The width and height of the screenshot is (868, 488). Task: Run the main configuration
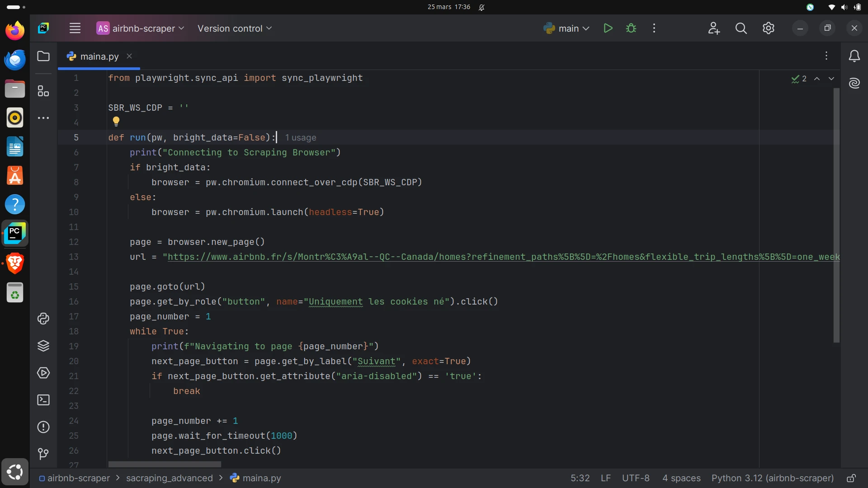(x=608, y=28)
